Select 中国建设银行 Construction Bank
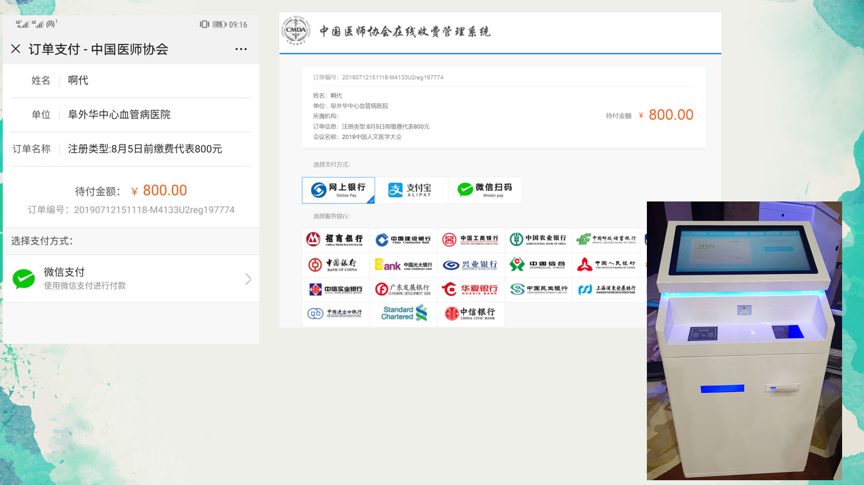Screen dimensions: 864x485 pos(403,239)
